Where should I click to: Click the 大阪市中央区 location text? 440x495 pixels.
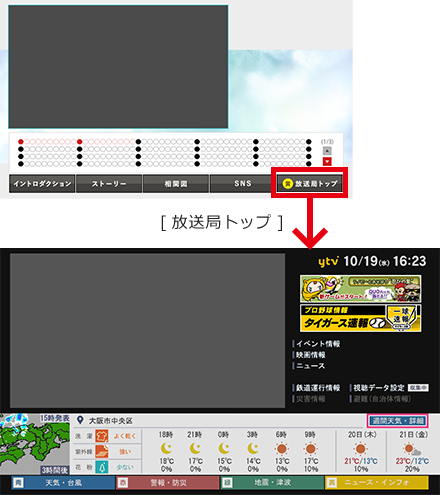[110, 421]
